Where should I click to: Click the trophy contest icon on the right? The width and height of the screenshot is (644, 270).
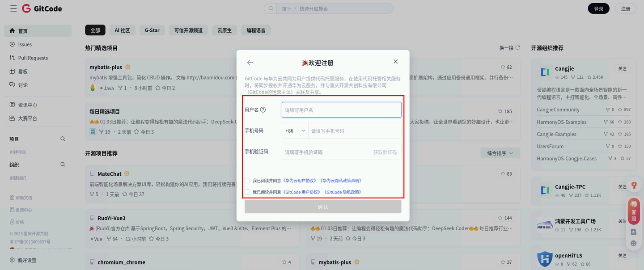pyautogui.click(x=634, y=185)
